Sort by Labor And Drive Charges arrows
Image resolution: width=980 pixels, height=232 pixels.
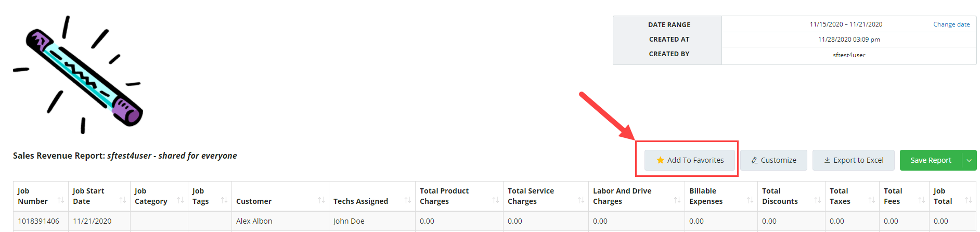point(677,200)
